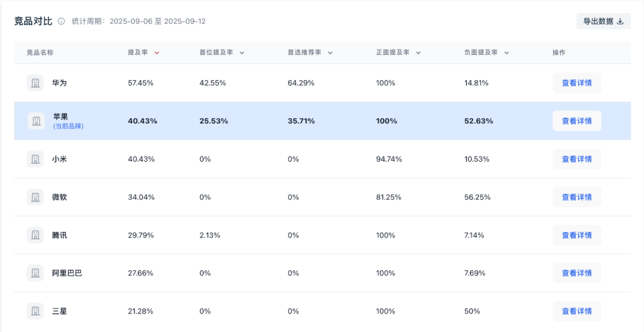This screenshot has width=644, height=332.
Task: Select the 华为 brand name
Action: (59, 83)
